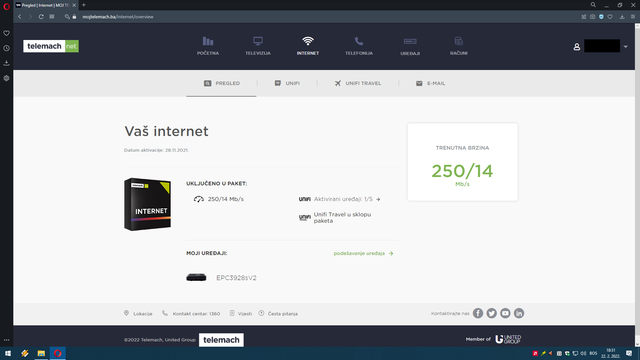Open the Česta pitanja footer link

coord(278,313)
